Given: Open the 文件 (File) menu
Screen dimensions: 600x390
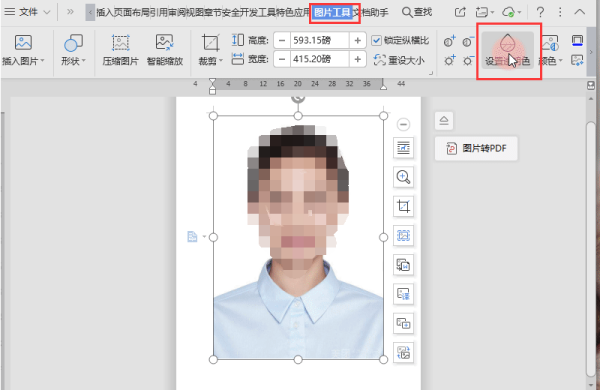Looking at the screenshot, I should point(28,12).
